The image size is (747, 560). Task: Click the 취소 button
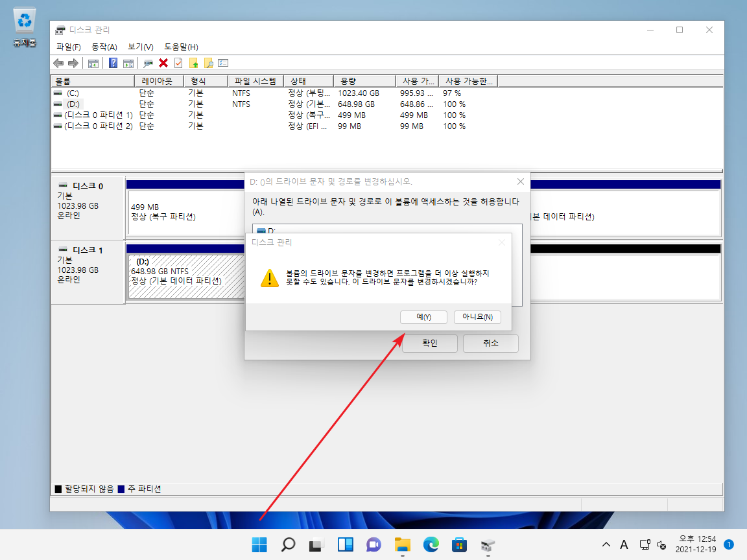click(491, 343)
